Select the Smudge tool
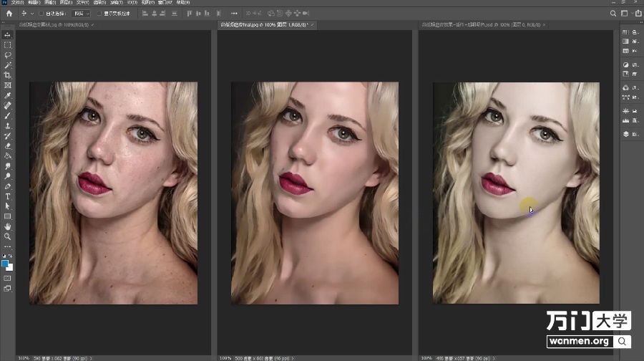The image size is (644, 361). (7, 166)
